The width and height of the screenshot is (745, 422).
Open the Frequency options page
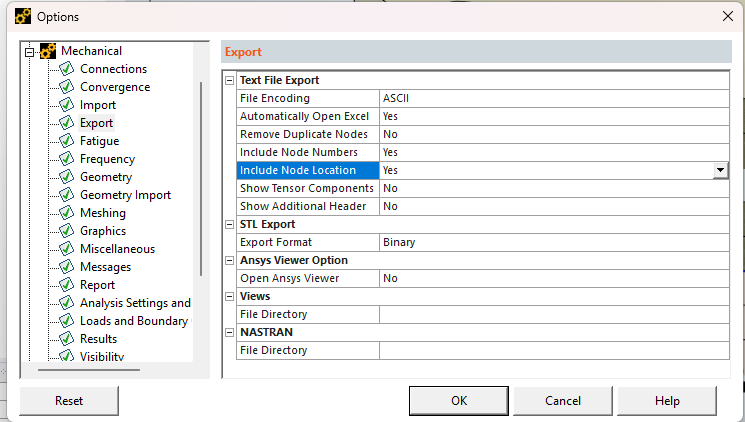[107, 159]
